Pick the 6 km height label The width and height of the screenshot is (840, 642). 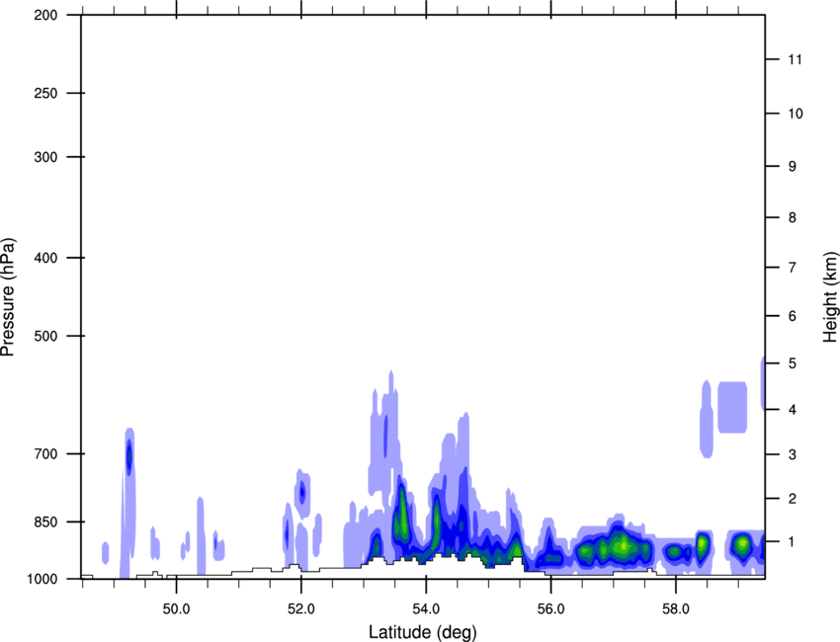(793, 316)
